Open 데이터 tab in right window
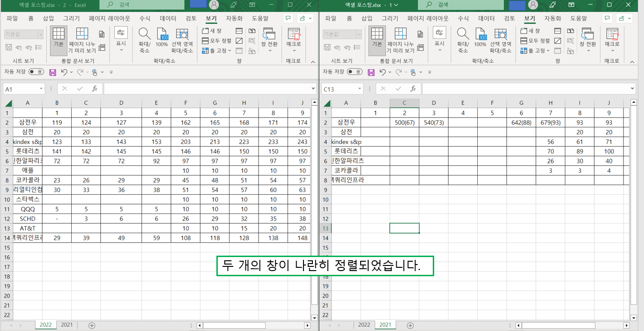644x331 pixels. [486, 18]
